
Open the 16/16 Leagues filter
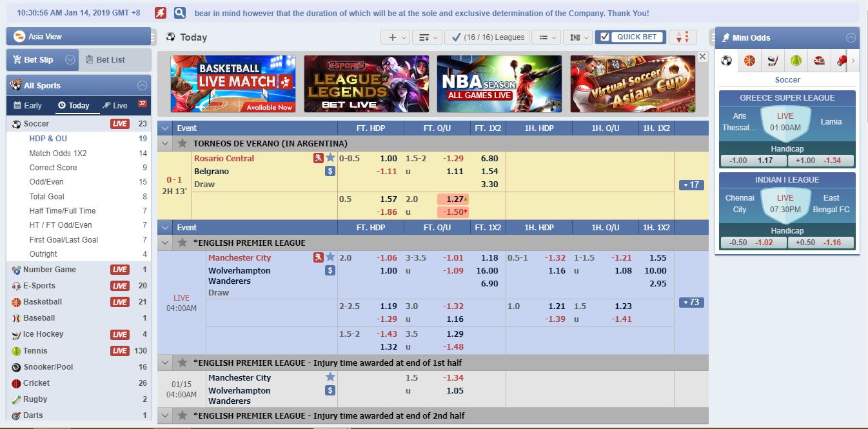[x=487, y=37]
